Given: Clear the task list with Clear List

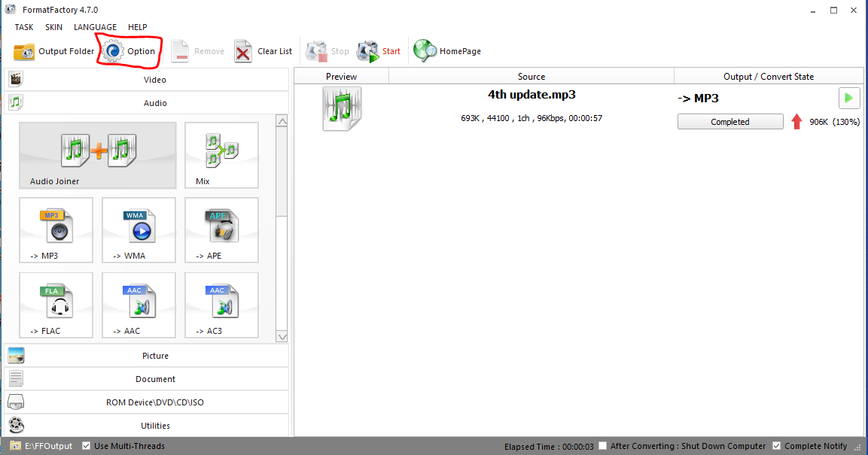Looking at the screenshot, I should pyautogui.click(x=263, y=51).
